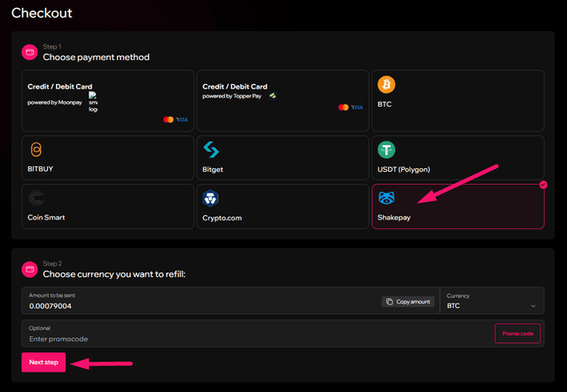Select the Coin Smart payment tile
Viewport: 567px width, 392px height.
tap(108, 207)
